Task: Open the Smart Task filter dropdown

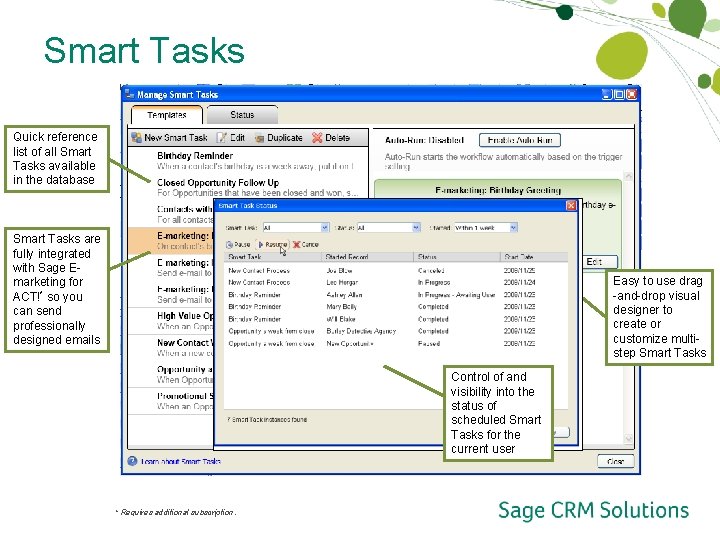Action: point(325,227)
